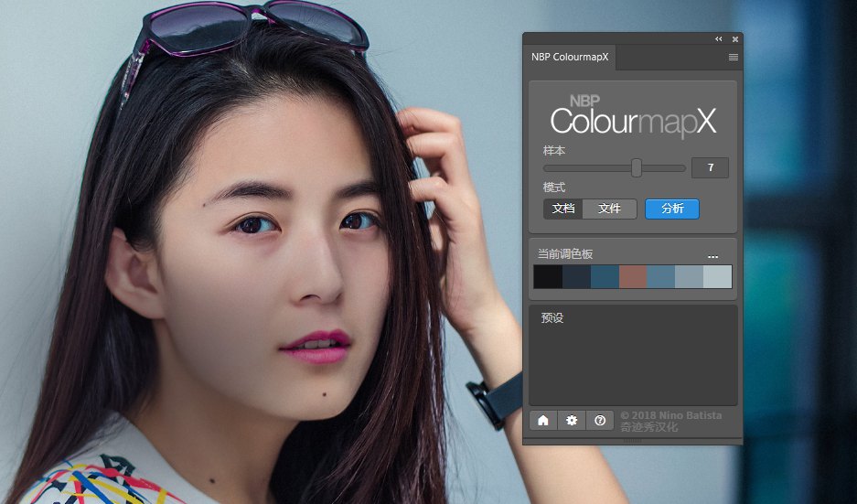This screenshot has height=504, width=857.
Task: Pick the teal blue palette swatch
Action: tap(605, 276)
